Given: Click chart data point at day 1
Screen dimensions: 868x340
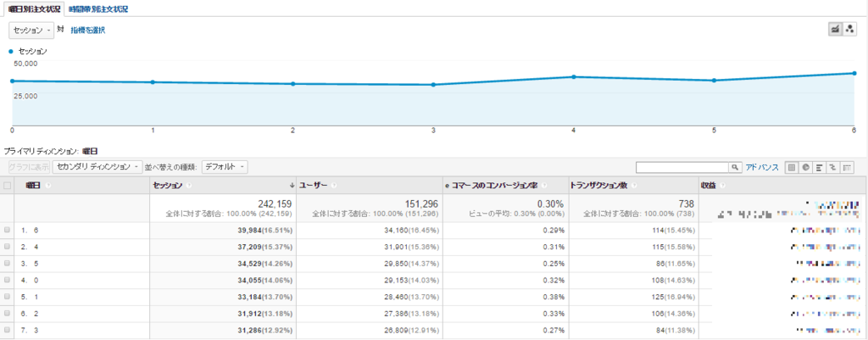Looking at the screenshot, I should [153, 82].
